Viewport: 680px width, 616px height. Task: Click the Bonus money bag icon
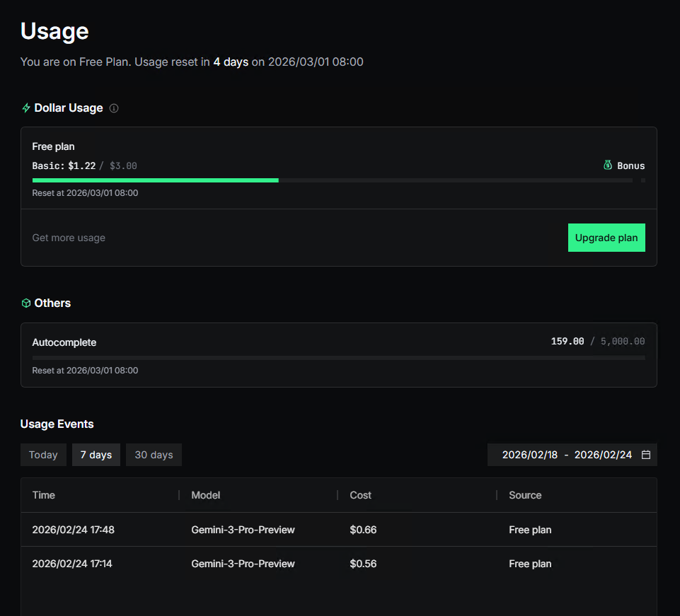[x=607, y=165]
